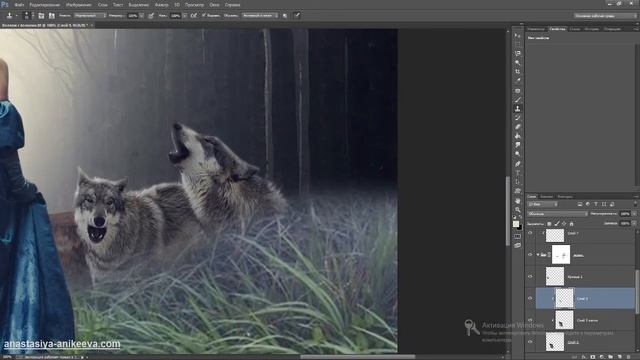Select the Eyedropper tool

tap(518, 80)
